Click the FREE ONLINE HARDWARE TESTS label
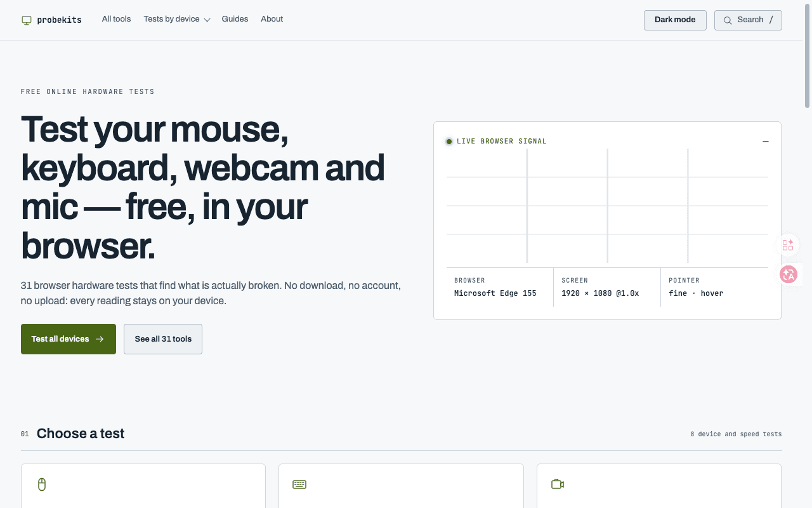 pyautogui.click(x=88, y=92)
